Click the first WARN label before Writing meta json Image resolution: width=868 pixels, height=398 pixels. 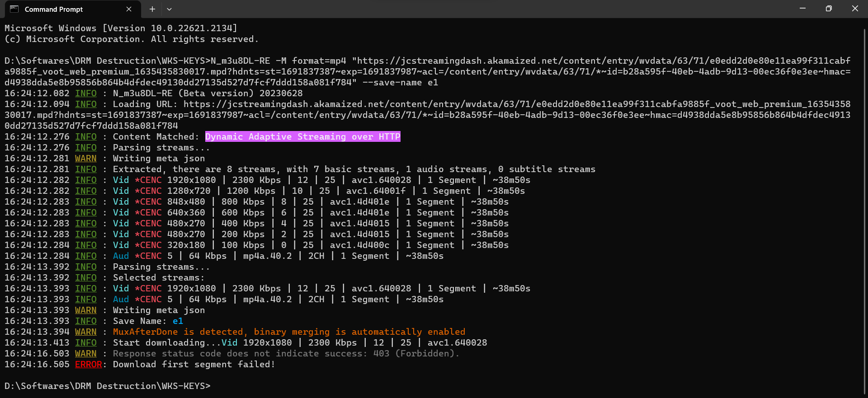(x=85, y=158)
